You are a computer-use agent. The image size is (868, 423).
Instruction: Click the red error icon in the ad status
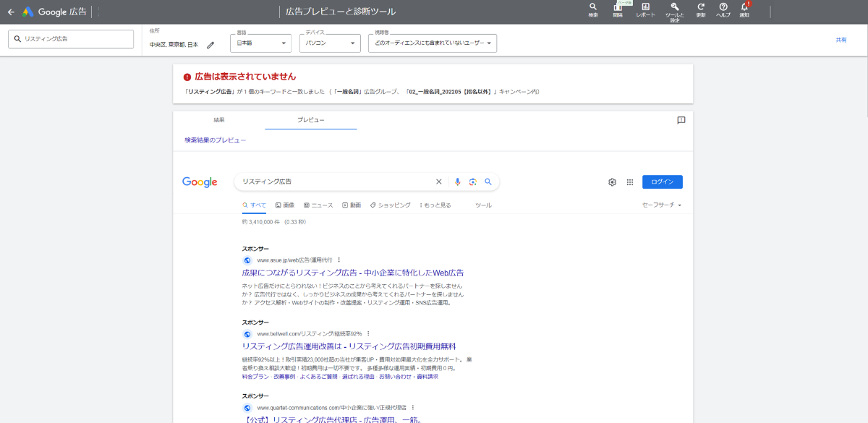coord(187,77)
